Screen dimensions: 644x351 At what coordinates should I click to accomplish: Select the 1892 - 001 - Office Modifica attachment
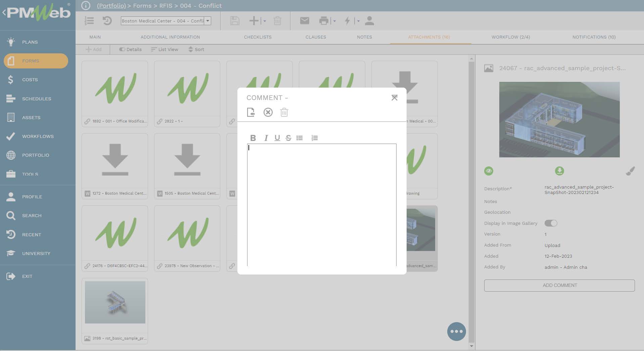click(x=115, y=94)
